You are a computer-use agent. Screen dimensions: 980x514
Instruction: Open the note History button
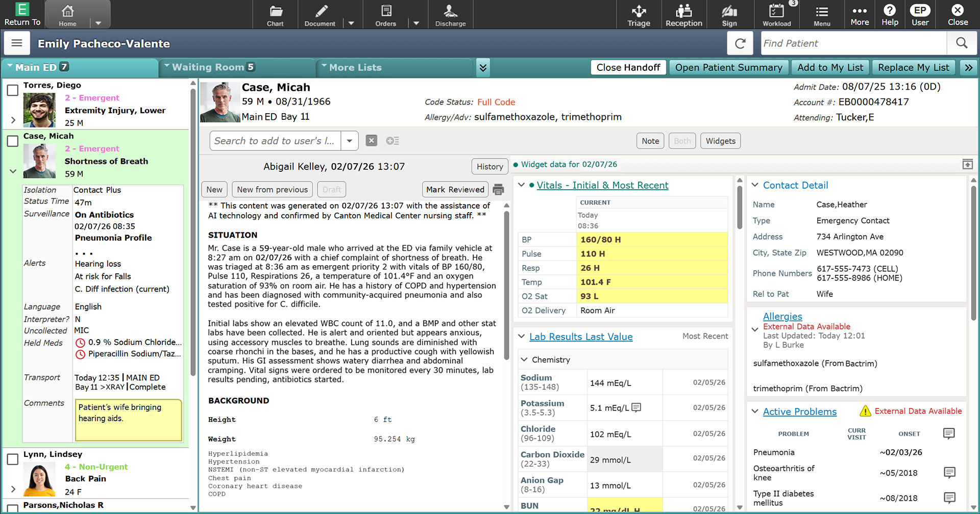coord(489,166)
